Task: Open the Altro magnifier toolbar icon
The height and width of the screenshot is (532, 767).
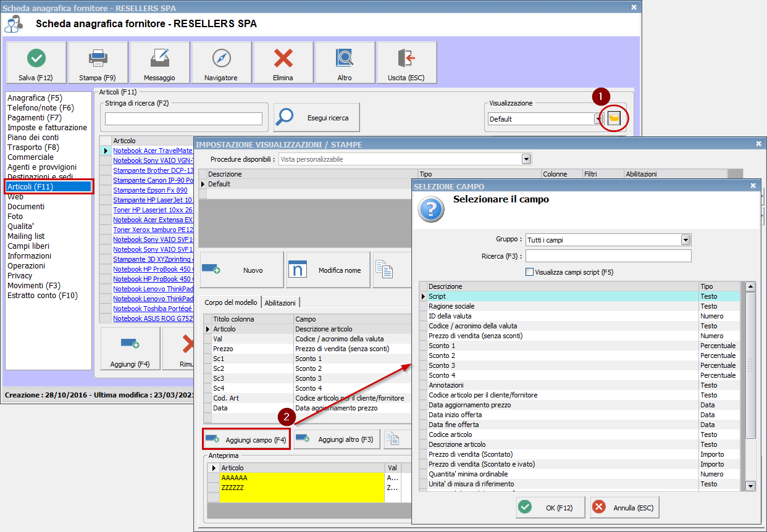Action: tap(345, 59)
